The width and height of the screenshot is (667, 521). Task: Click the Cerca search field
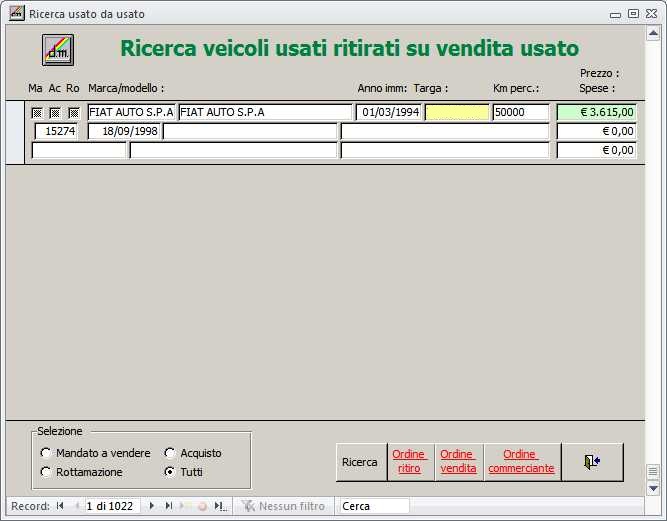pos(374,506)
